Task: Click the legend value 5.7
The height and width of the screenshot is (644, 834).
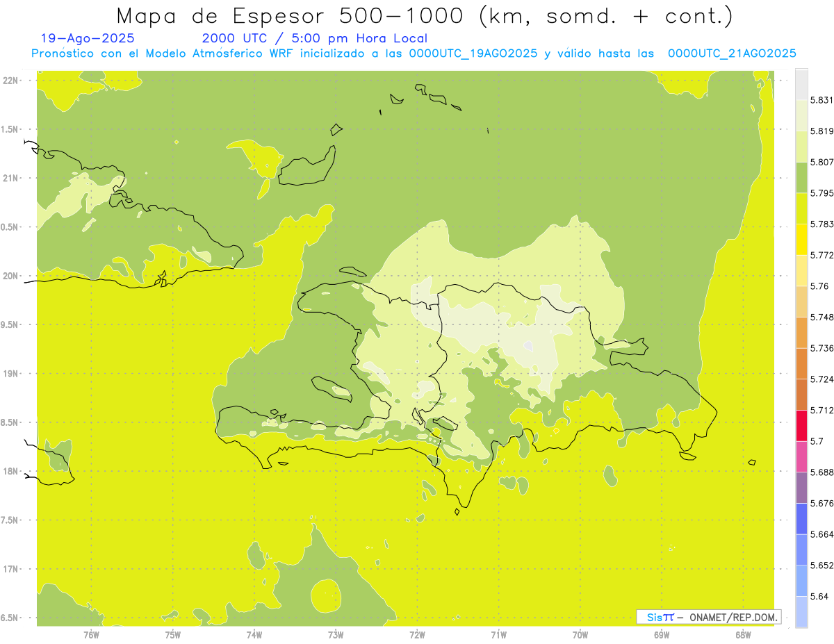Action: 817,441
